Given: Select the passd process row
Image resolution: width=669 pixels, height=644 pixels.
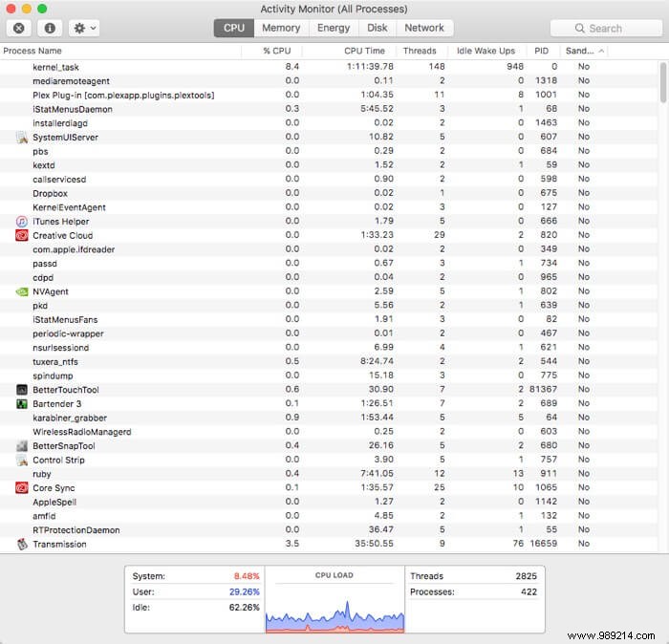Looking at the screenshot, I should coord(329,264).
